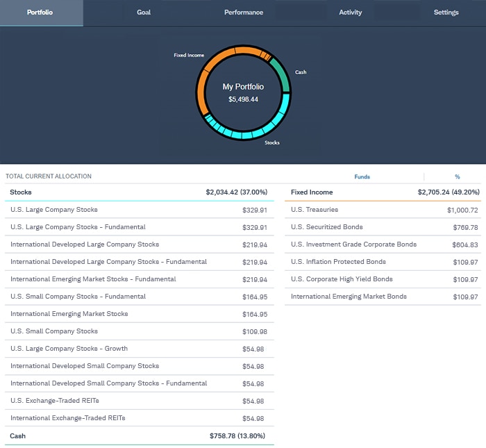Click the $604.83 Corporate Bonds value
The width and height of the screenshot is (486, 448).
click(x=465, y=245)
